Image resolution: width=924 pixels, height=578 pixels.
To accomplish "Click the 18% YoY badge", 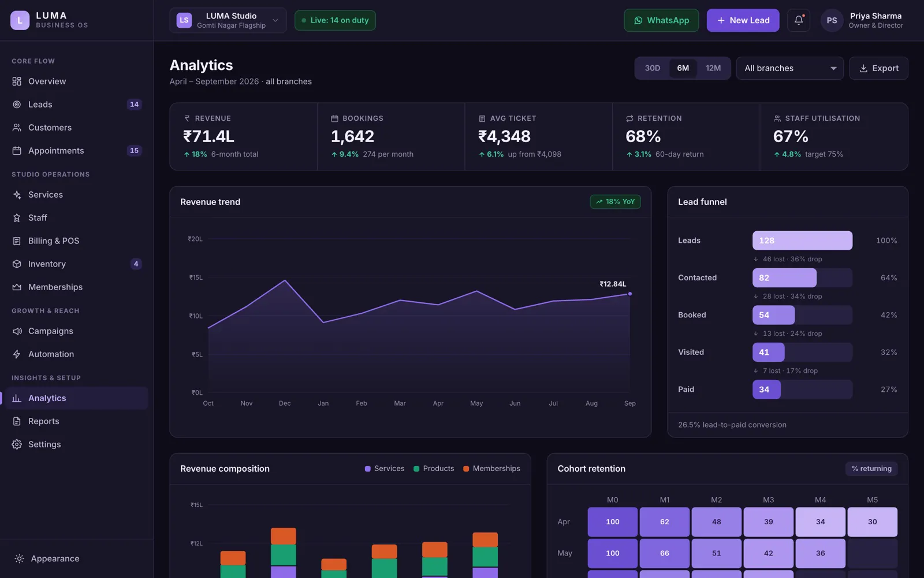I will tap(615, 202).
